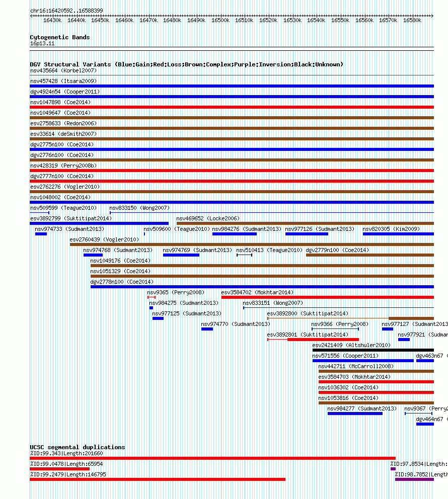This screenshot has width=448, height=499.
Task: Open dgv2779n100 (Coe2014) variant label
Action: [337, 250]
